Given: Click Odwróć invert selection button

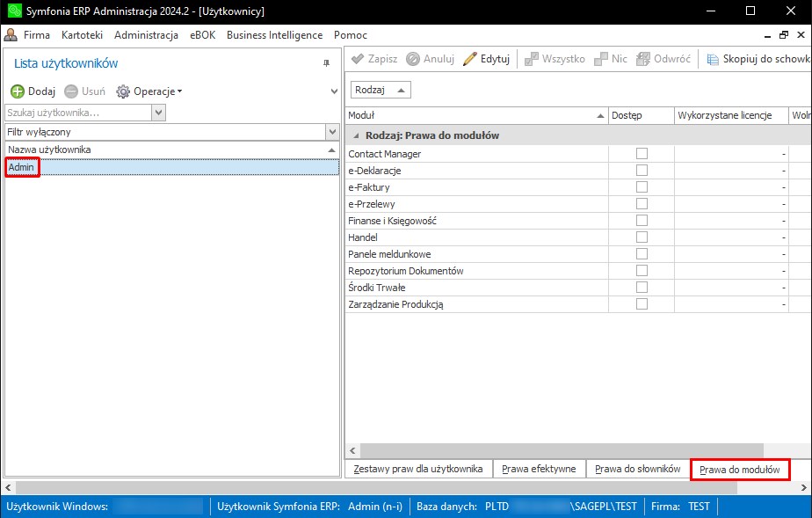Looking at the screenshot, I should point(663,59).
